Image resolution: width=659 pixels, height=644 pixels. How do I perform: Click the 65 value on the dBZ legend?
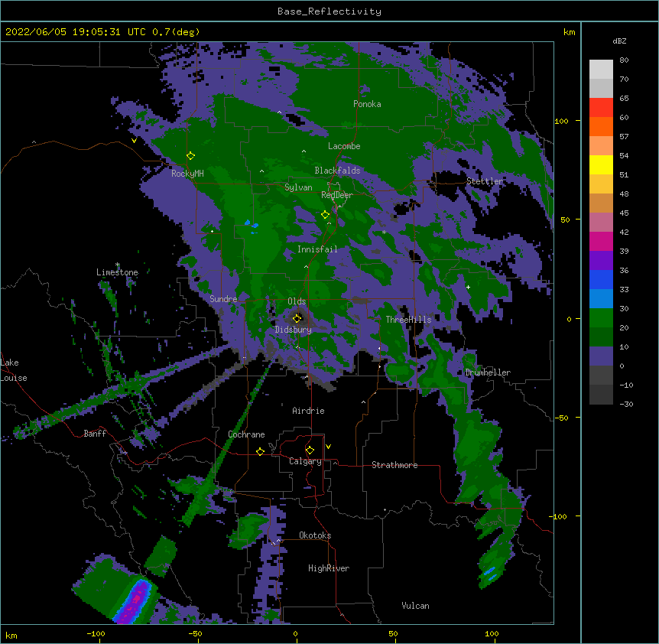(624, 99)
